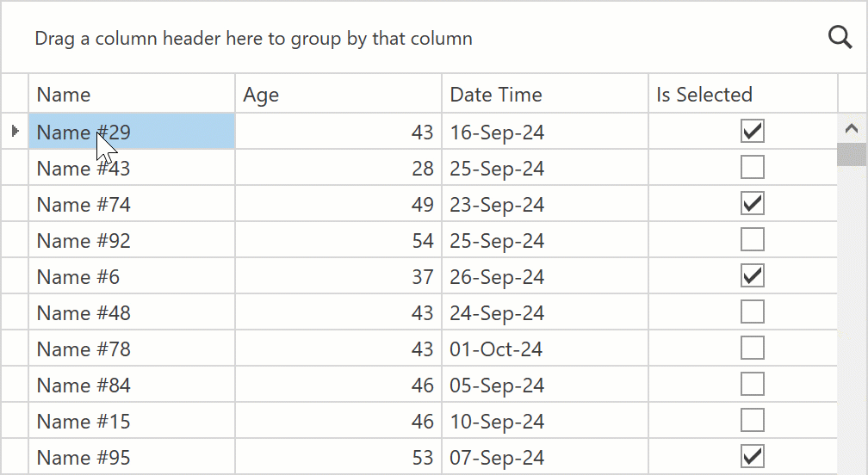Sort by the Age column header
Screen dimensions: 868x475
(x=338, y=94)
